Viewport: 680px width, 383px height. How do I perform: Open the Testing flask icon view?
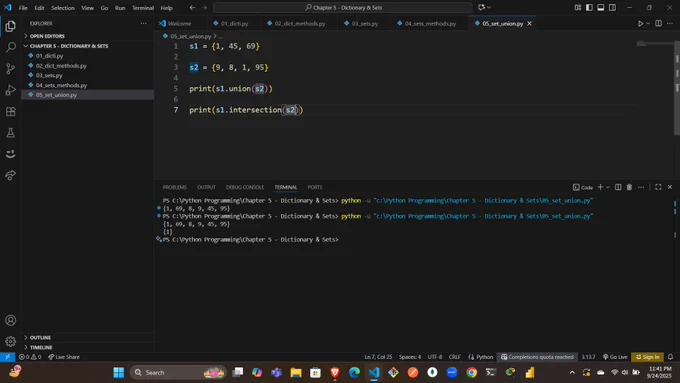coord(10,133)
